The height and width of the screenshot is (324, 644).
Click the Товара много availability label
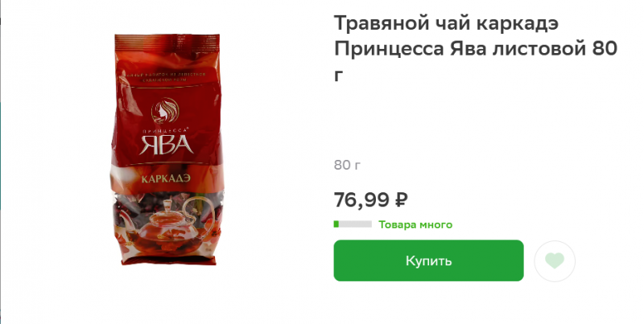point(415,225)
